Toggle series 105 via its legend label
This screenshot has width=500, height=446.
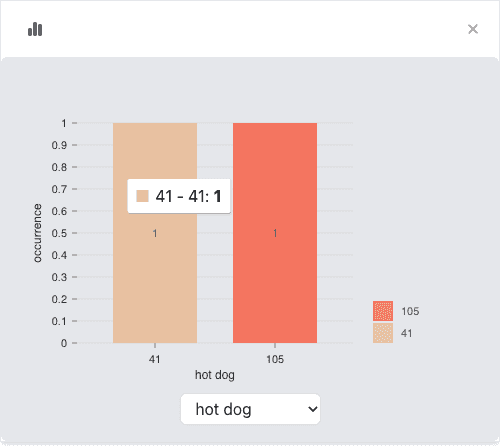(x=410, y=311)
